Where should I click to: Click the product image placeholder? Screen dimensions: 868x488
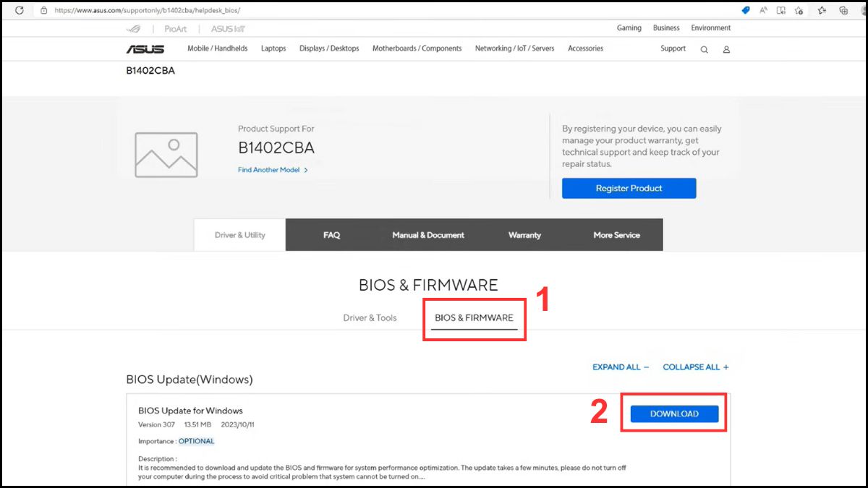[x=166, y=154]
